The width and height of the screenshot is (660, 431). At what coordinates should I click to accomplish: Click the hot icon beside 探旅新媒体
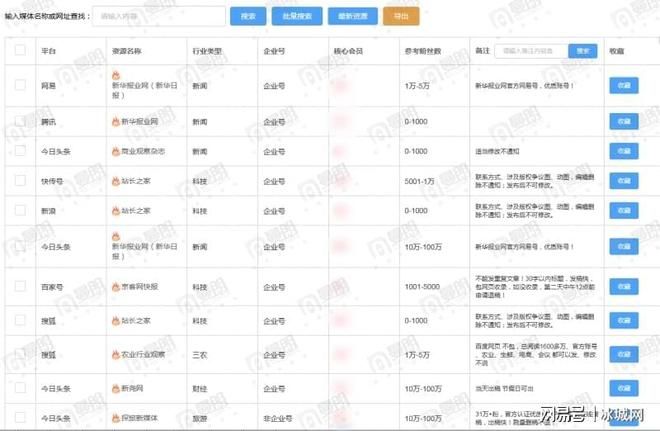[116, 418]
